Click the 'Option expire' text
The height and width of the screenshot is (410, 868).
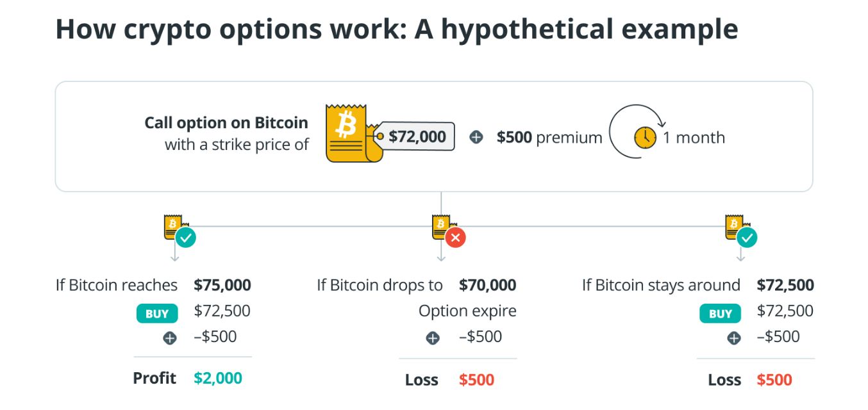click(x=467, y=311)
